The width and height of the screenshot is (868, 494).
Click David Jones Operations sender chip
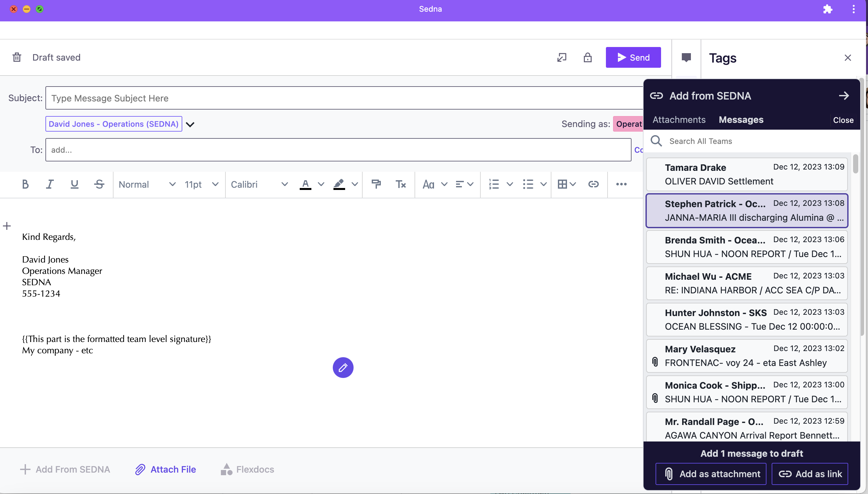pyautogui.click(x=114, y=124)
